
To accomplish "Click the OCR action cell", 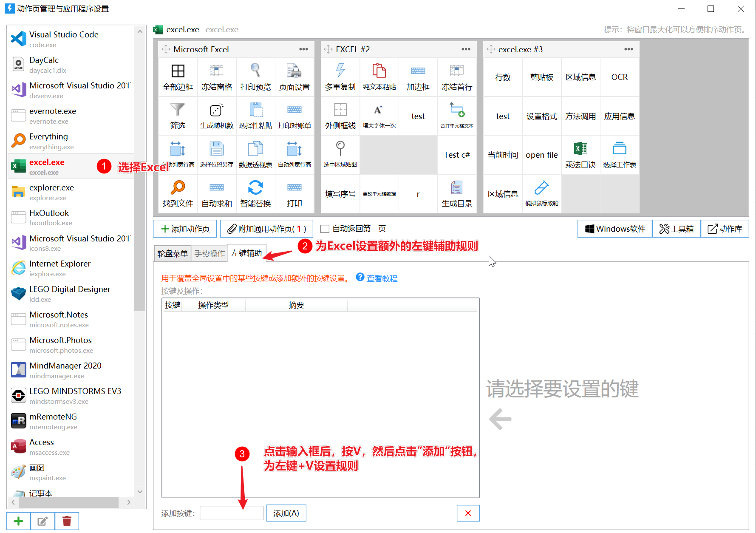I will (619, 77).
